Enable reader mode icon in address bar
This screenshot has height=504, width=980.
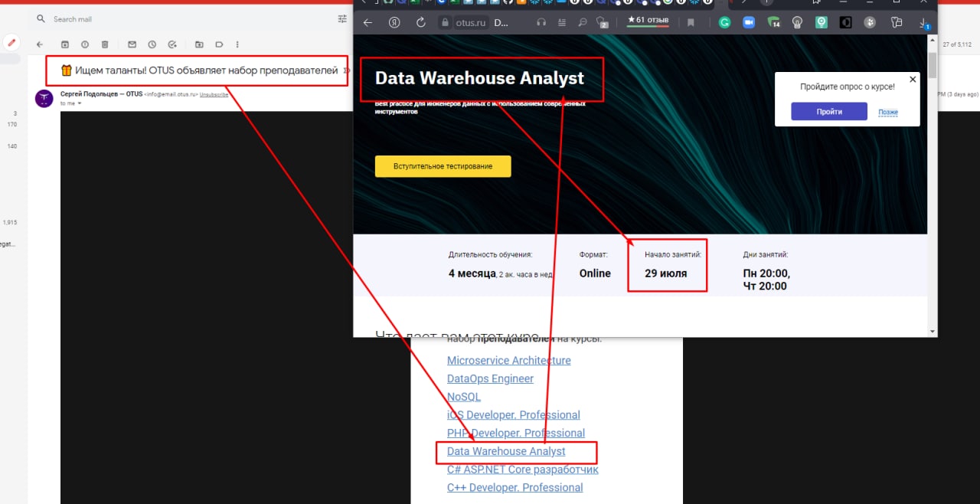click(x=563, y=23)
